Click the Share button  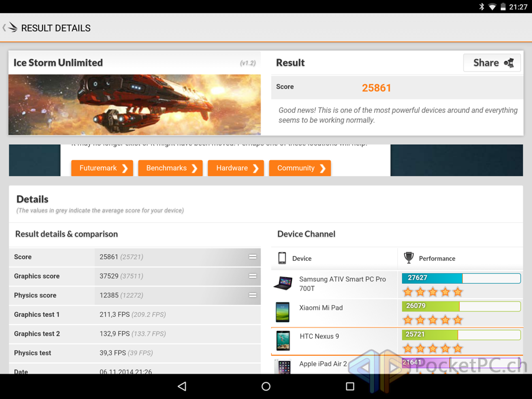point(492,63)
